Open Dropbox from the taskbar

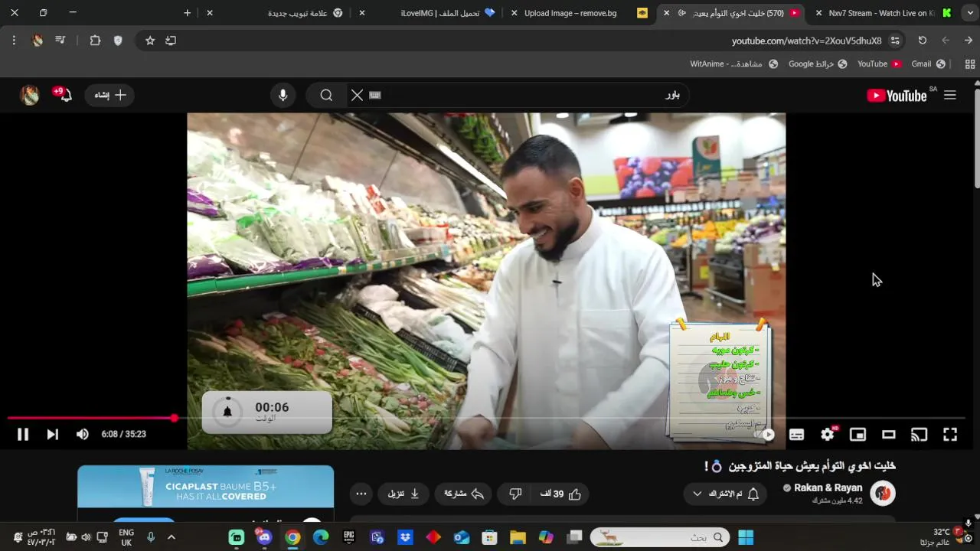(405, 537)
